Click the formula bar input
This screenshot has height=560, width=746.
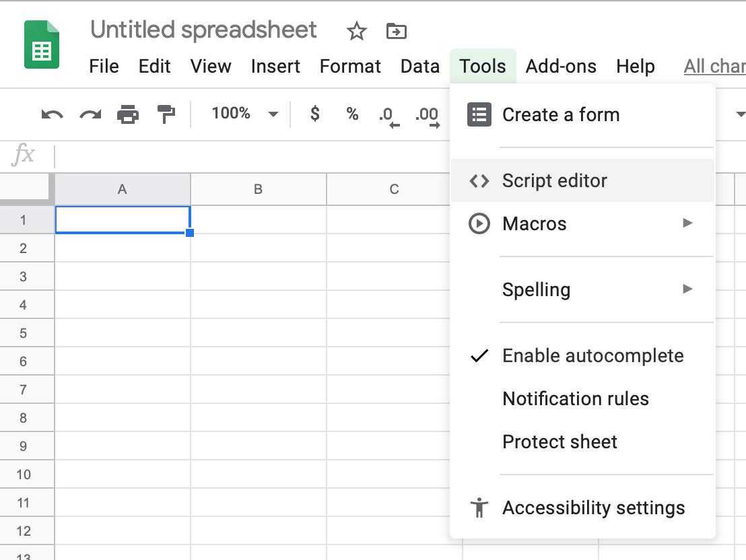pyautogui.click(x=252, y=156)
